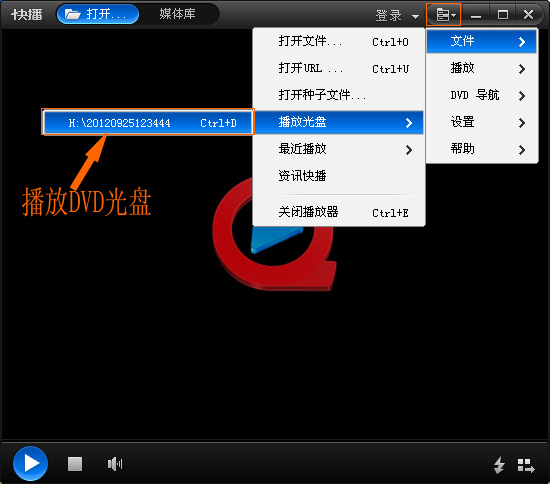Expand the dropdown arrow next to 登录

pos(415,16)
